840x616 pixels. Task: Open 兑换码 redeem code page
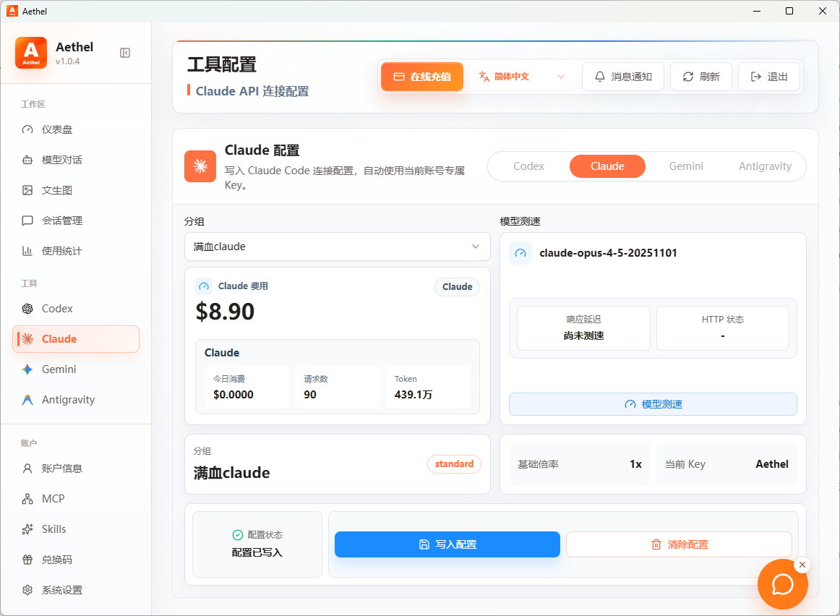(x=75, y=560)
